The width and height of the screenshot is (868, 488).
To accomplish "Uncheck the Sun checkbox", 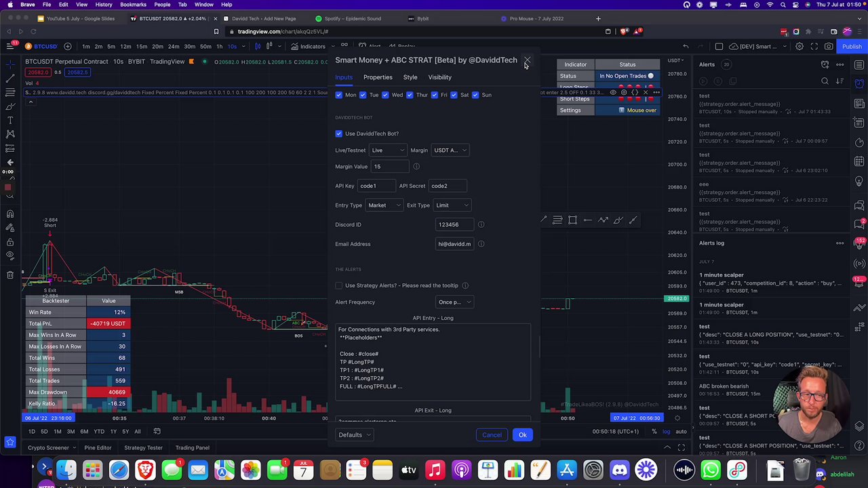I will [475, 95].
